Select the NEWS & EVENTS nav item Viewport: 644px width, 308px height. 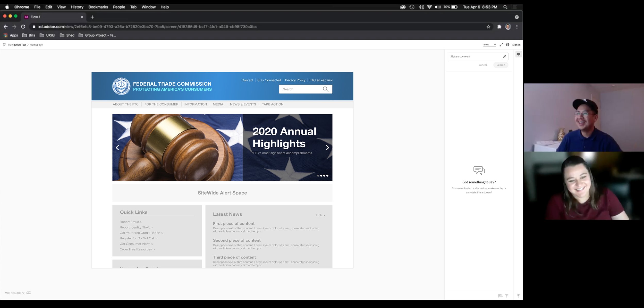(243, 104)
